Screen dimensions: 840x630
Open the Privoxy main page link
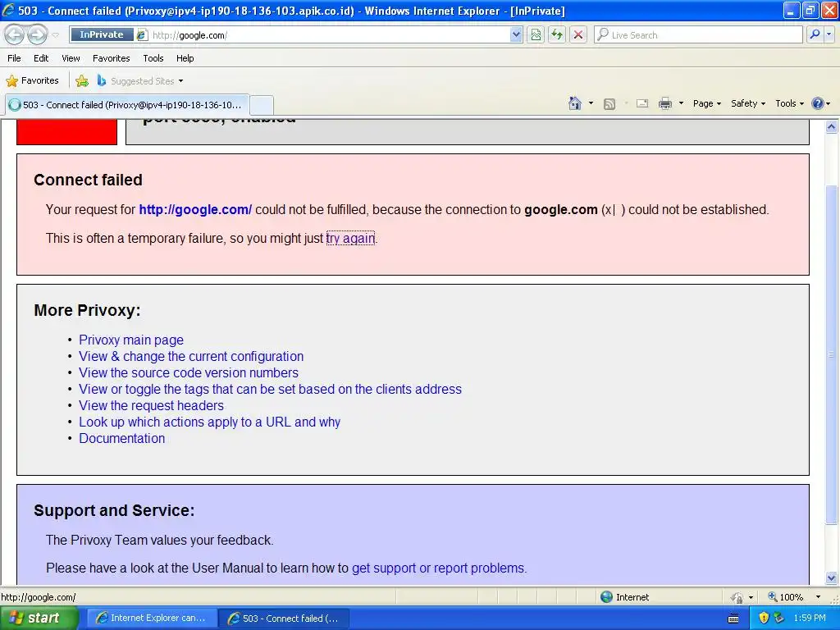pyautogui.click(x=131, y=340)
